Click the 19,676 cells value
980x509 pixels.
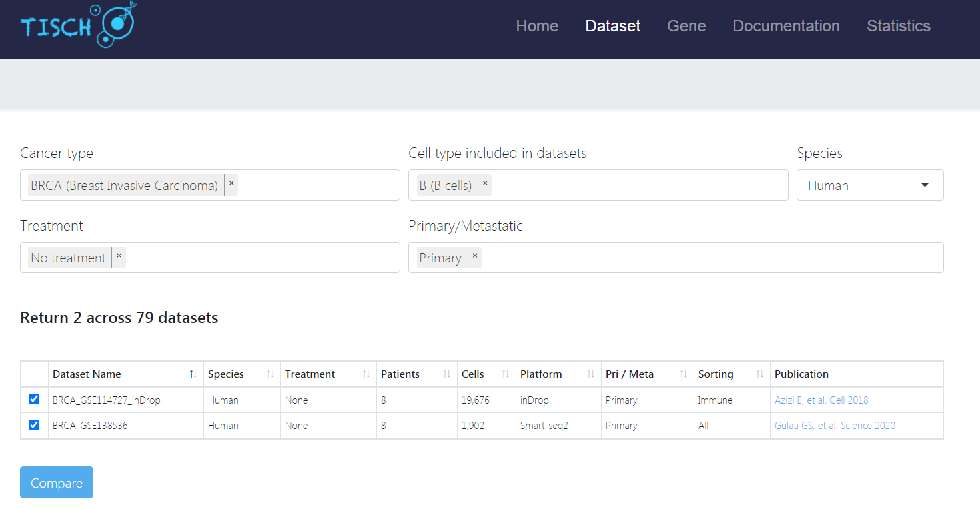pyautogui.click(x=476, y=400)
